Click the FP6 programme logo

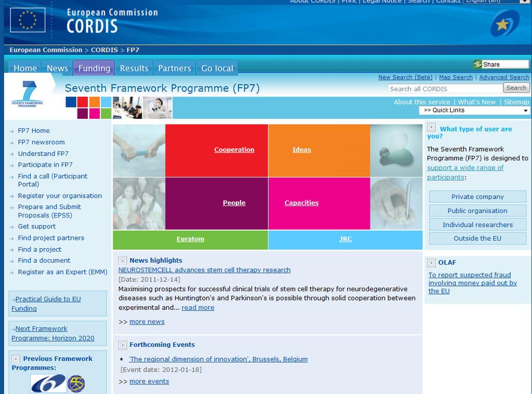[48, 384]
